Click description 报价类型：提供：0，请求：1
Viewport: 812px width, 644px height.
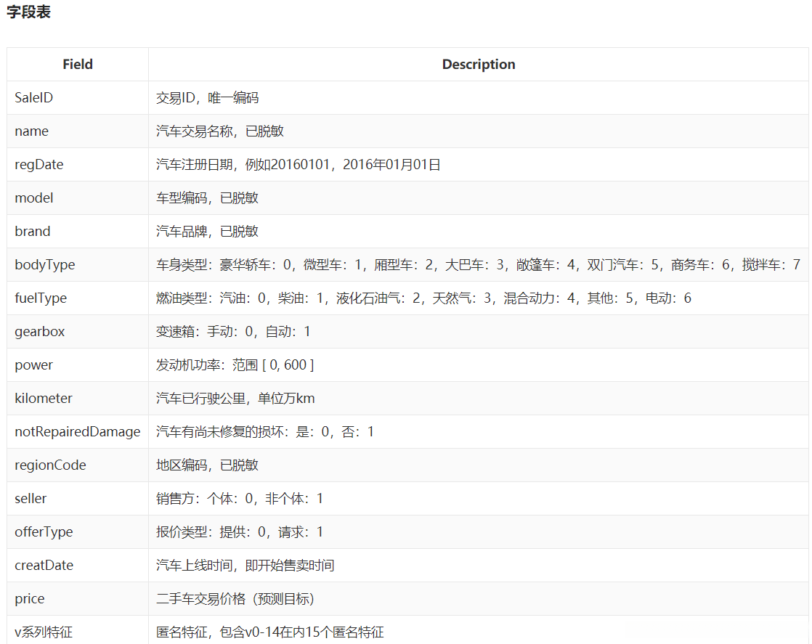point(240,531)
